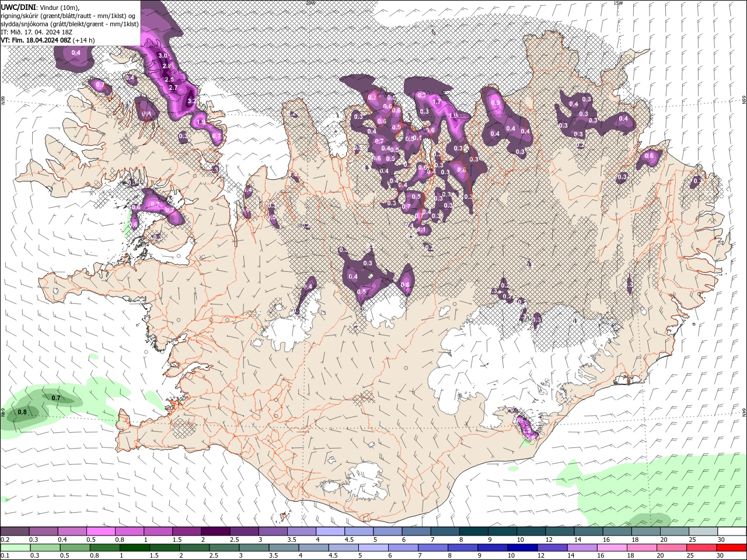747x560 pixels.
Task: Click the '2.7' snowfall value on the map
Action: (173, 87)
